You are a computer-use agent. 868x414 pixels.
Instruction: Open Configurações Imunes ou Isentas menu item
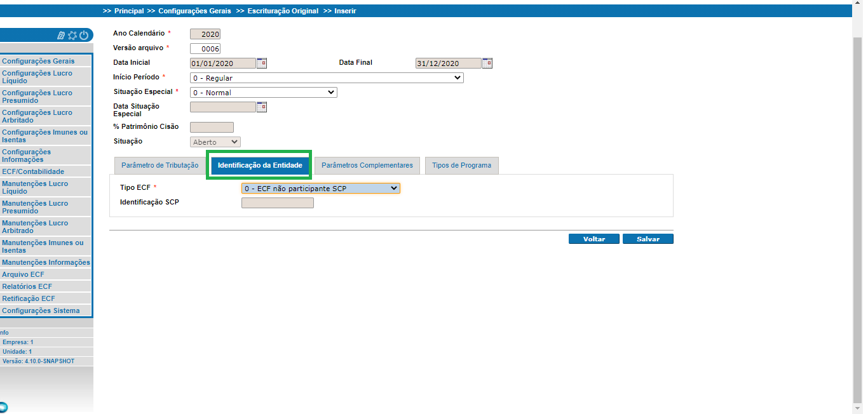tap(46, 136)
